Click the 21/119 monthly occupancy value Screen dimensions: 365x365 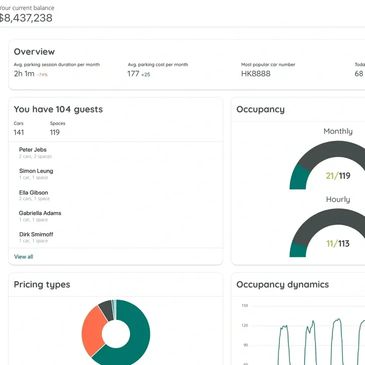[x=338, y=176]
